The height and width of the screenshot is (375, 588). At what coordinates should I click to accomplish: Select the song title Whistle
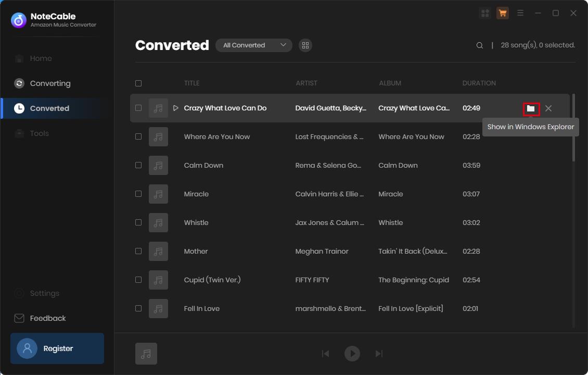click(x=196, y=222)
